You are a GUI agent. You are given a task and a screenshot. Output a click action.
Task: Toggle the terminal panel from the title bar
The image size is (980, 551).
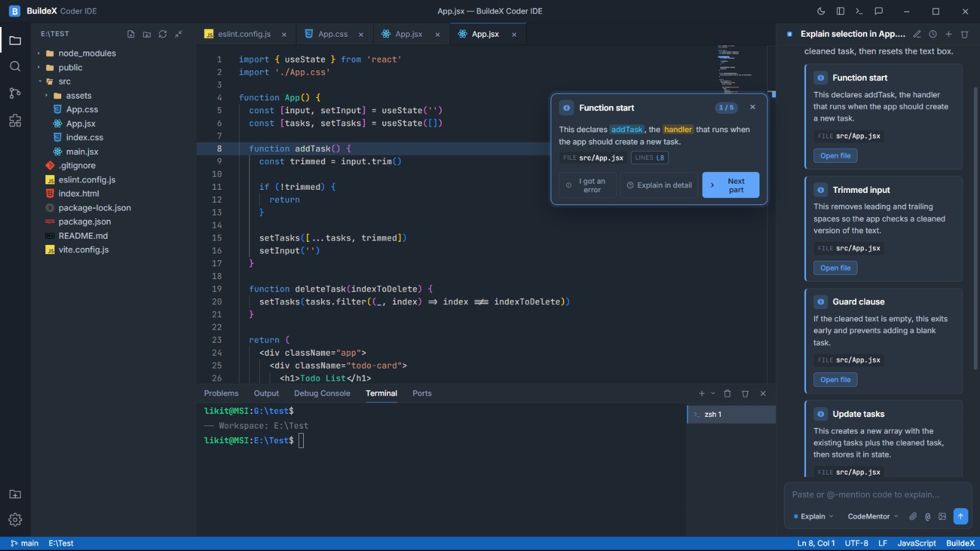[x=859, y=11]
